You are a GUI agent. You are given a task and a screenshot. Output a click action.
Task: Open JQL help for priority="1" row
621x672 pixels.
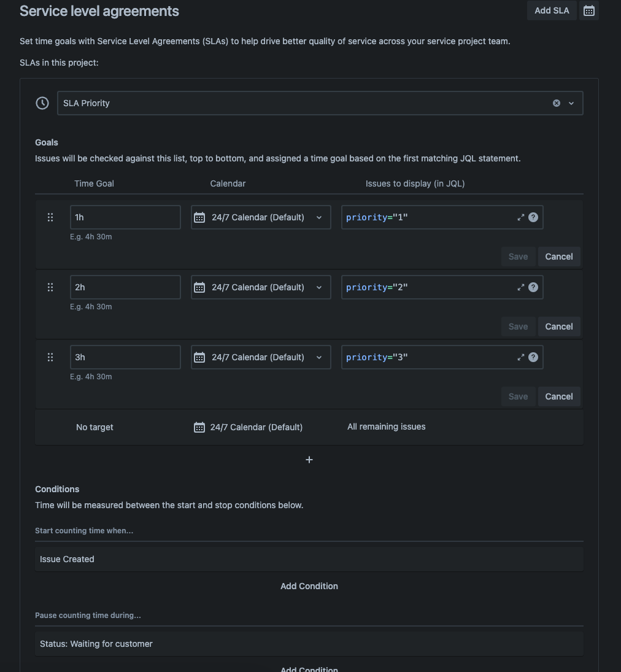[x=533, y=217]
